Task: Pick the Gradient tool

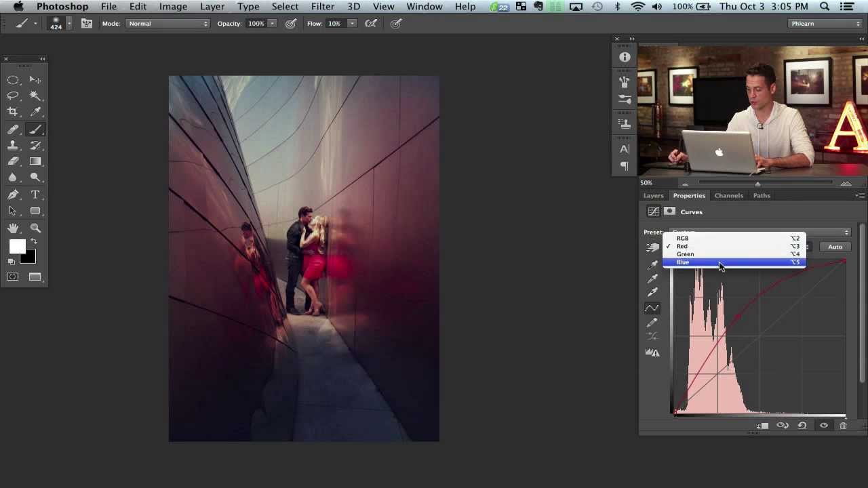Action: tap(35, 161)
